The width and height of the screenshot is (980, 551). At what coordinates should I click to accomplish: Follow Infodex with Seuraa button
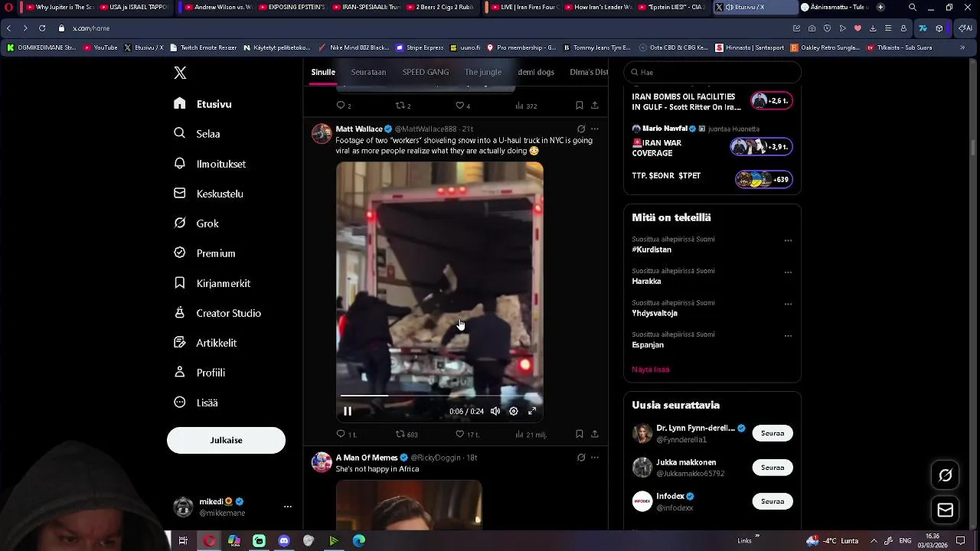(x=773, y=501)
